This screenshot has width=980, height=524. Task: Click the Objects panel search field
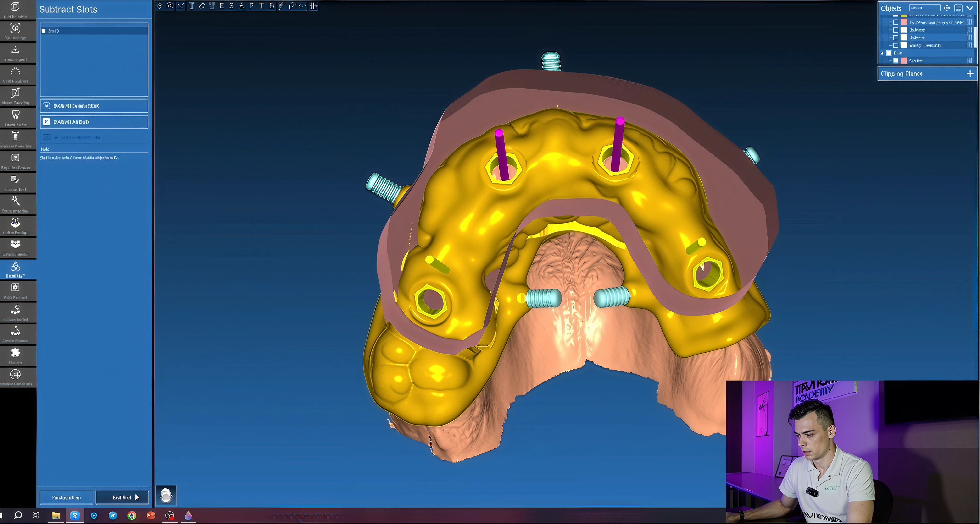tap(924, 8)
